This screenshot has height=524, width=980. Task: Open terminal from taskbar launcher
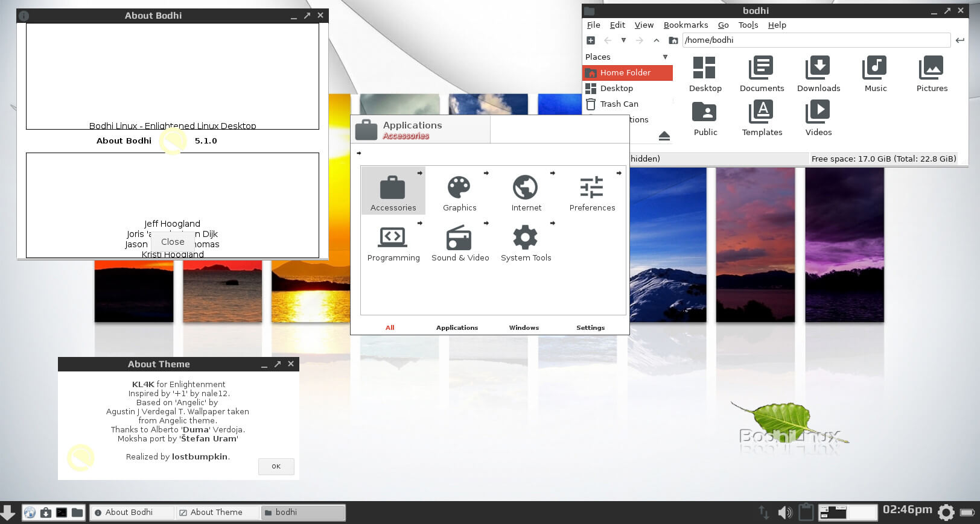tap(62, 513)
